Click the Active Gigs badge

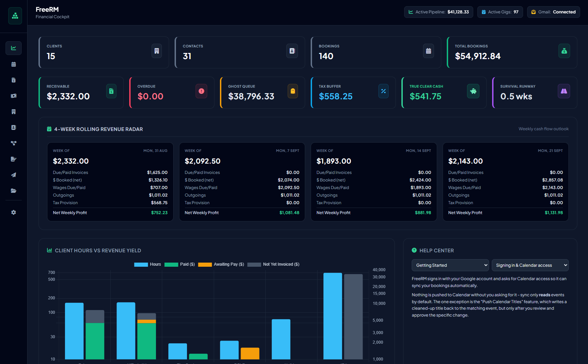(x=500, y=12)
